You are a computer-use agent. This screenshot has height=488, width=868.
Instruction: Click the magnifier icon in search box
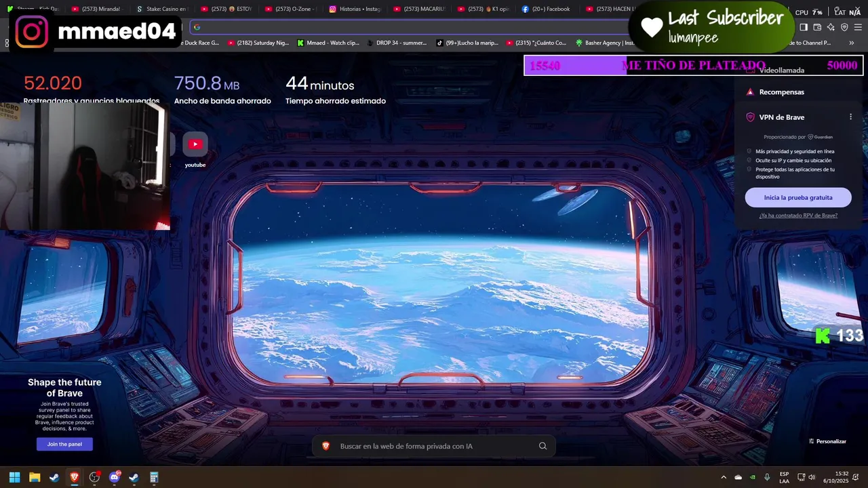tap(542, 446)
